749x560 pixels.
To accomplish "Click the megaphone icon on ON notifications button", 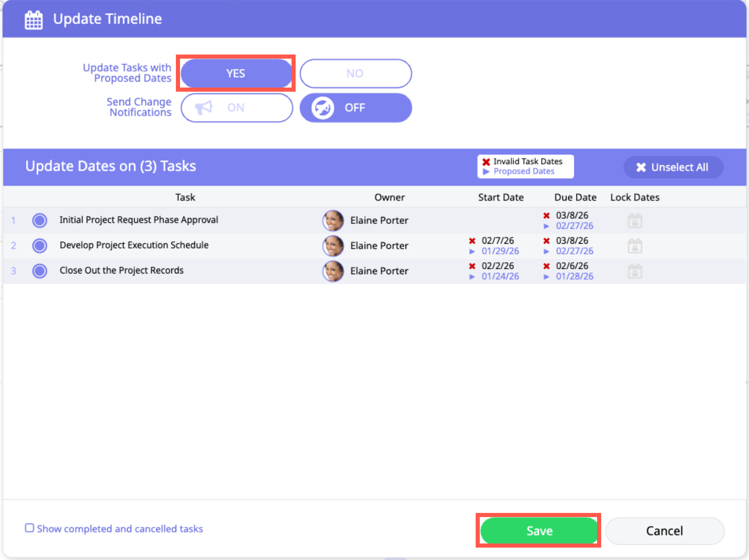I will pos(204,108).
